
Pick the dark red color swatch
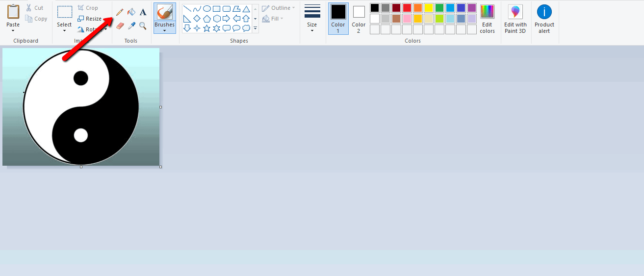click(396, 8)
